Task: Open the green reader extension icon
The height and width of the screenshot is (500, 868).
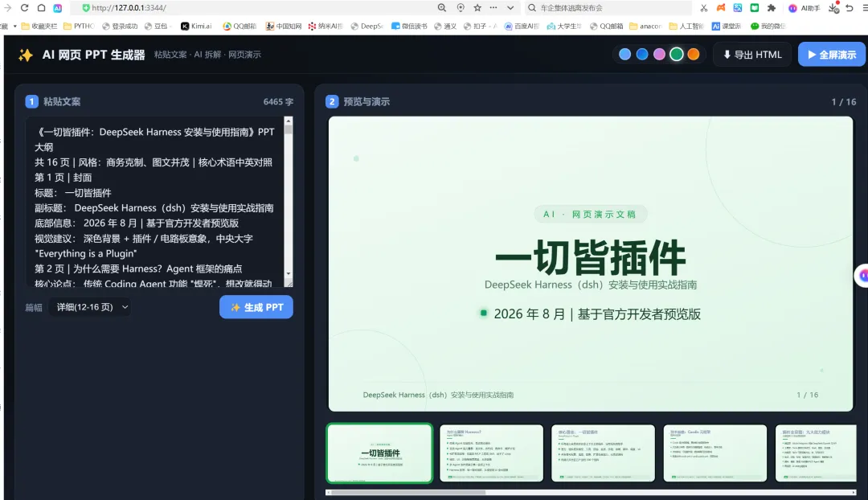Action: [755, 8]
